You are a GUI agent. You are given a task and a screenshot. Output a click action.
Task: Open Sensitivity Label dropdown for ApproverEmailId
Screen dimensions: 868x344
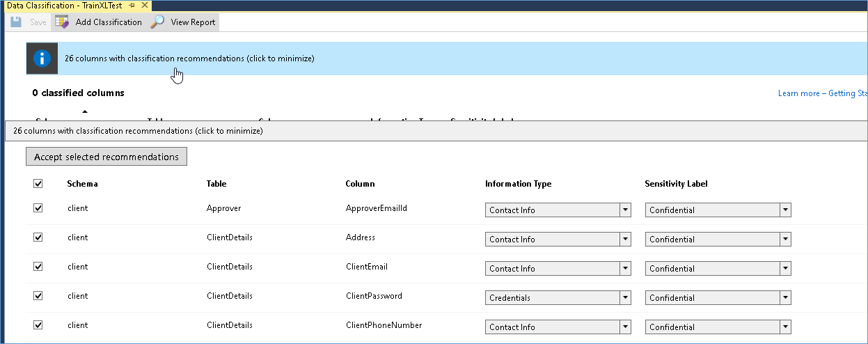718,210
